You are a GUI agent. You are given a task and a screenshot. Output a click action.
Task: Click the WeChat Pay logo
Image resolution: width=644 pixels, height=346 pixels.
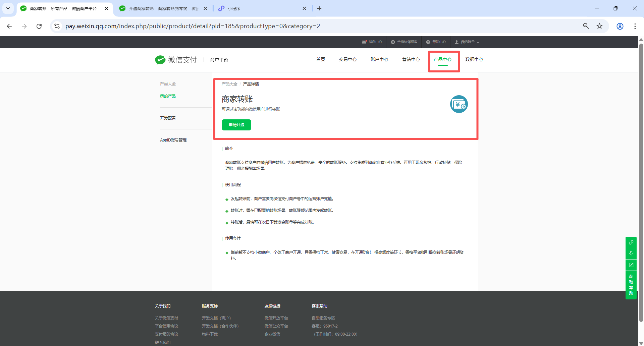click(x=175, y=60)
